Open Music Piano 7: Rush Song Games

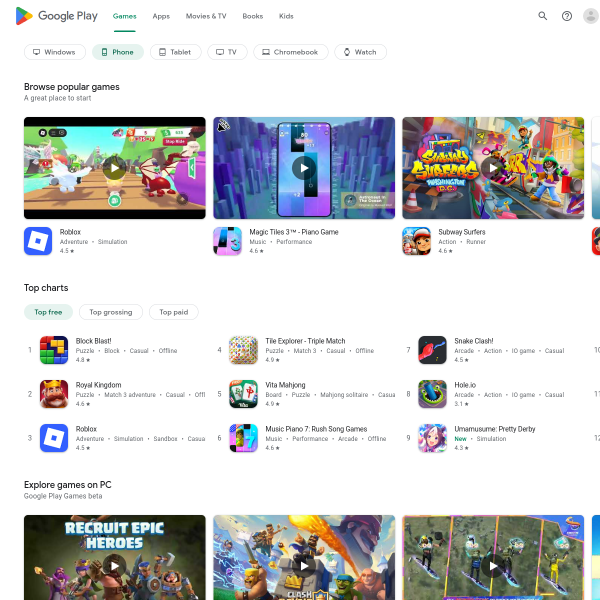tap(316, 429)
